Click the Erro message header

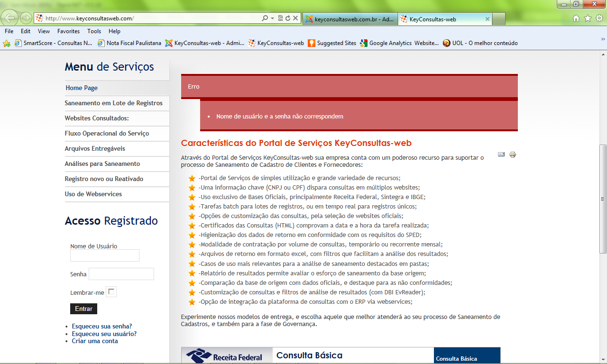pos(349,87)
